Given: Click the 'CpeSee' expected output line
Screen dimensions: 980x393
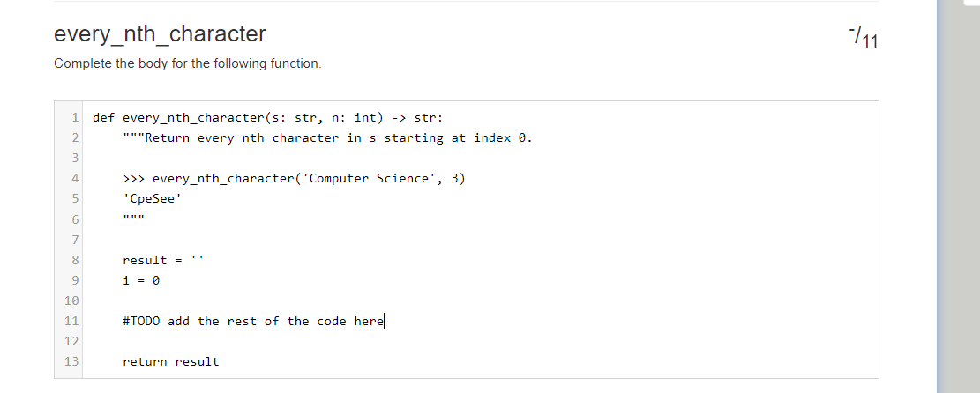Looking at the screenshot, I should pyautogui.click(x=153, y=199).
